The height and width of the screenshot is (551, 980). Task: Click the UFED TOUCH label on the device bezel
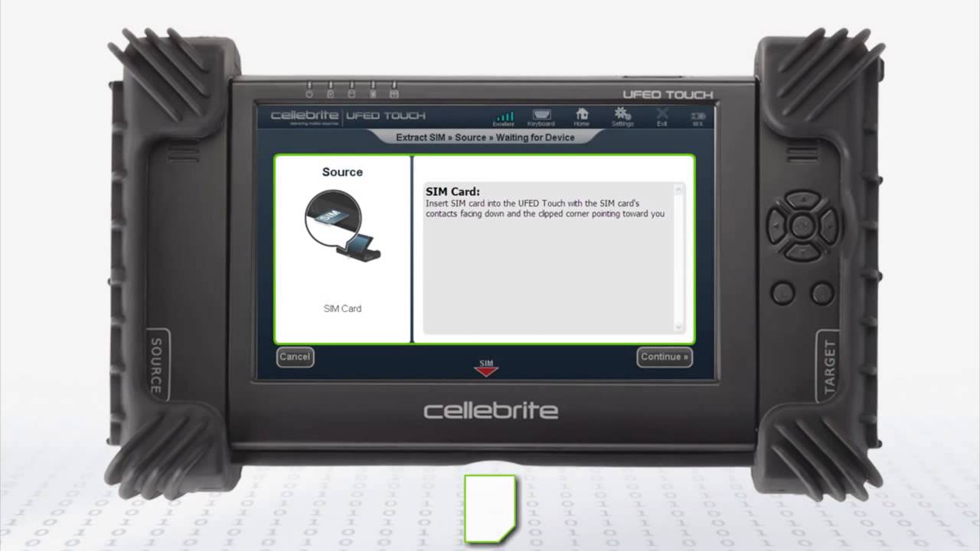(667, 95)
